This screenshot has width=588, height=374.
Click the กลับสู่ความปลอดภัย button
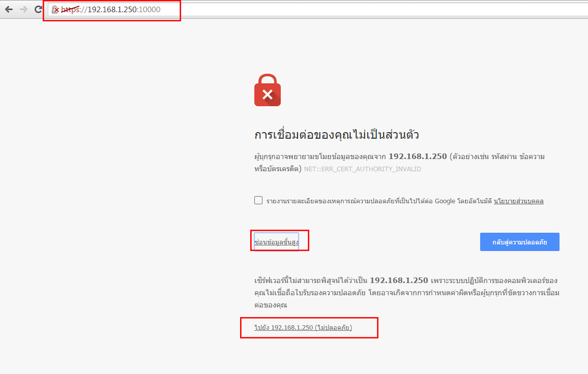519,242
